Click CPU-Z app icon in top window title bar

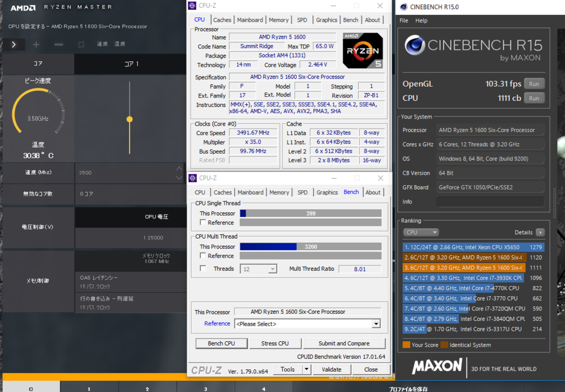click(193, 6)
